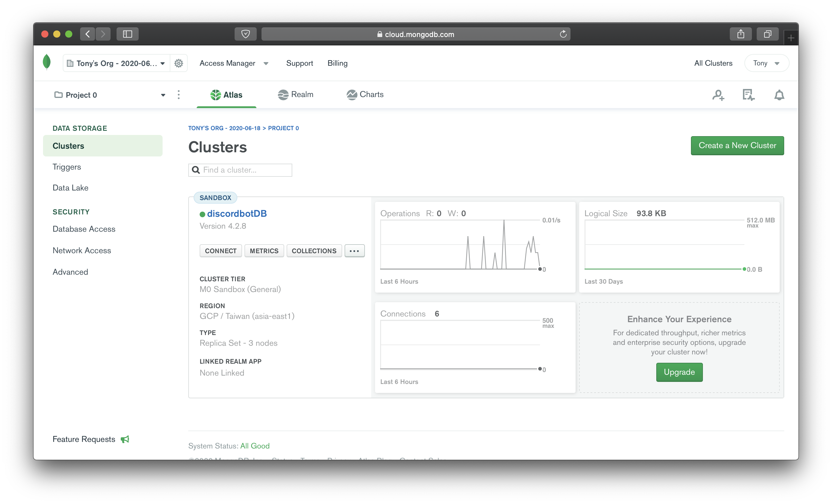Viewport: 832px width, 504px height.
Task: Switch to the Realm tab
Action: (296, 95)
